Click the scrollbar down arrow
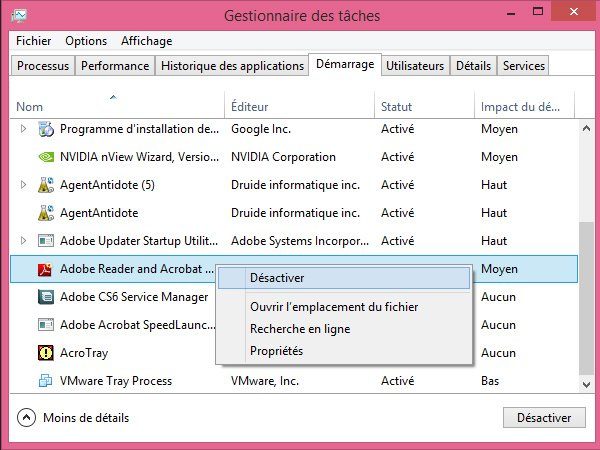Image resolution: width=600 pixels, height=450 pixels. 586,385
